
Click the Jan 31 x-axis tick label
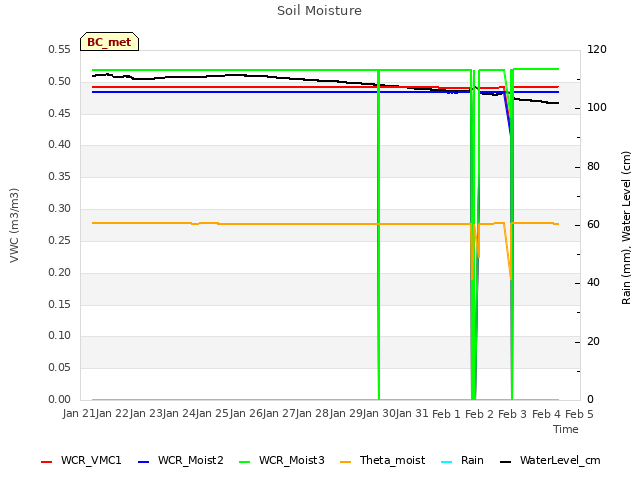click(412, 413)
